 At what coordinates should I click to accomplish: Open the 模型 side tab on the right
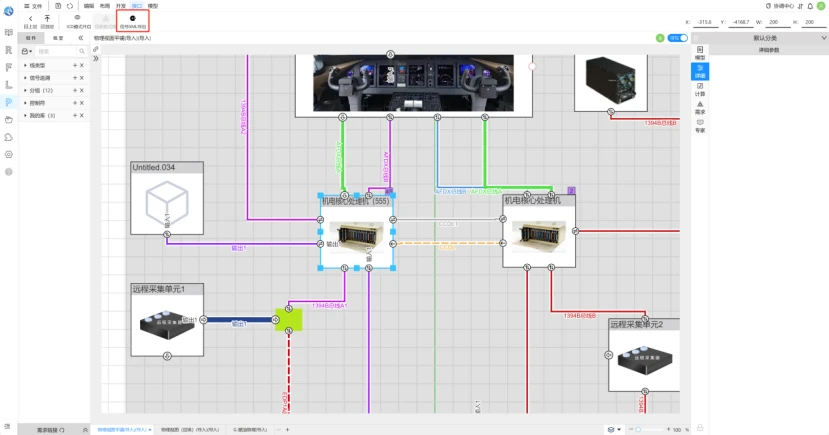pos(700,53)
